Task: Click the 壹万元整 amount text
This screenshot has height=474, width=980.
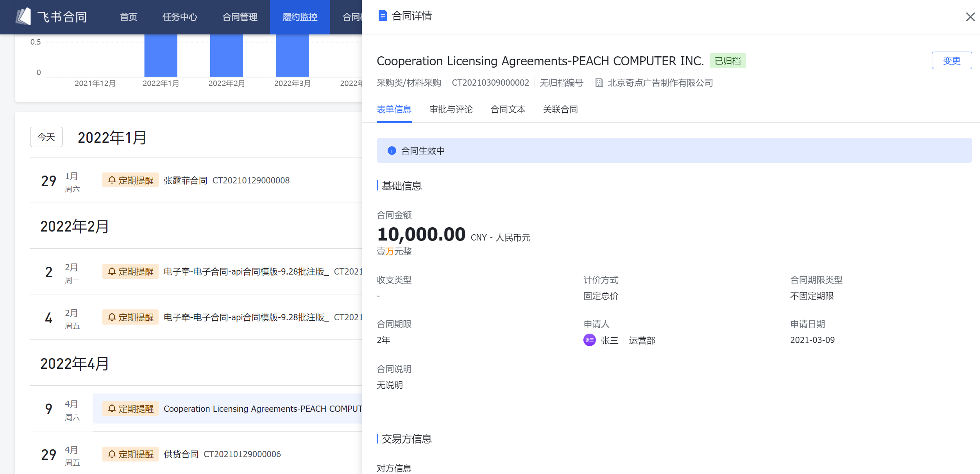Action: [x=394, y=251]
